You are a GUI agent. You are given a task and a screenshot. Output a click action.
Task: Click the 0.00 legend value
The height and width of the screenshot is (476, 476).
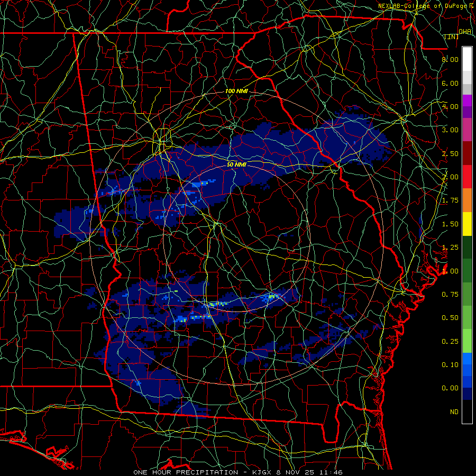coord(450,388)
